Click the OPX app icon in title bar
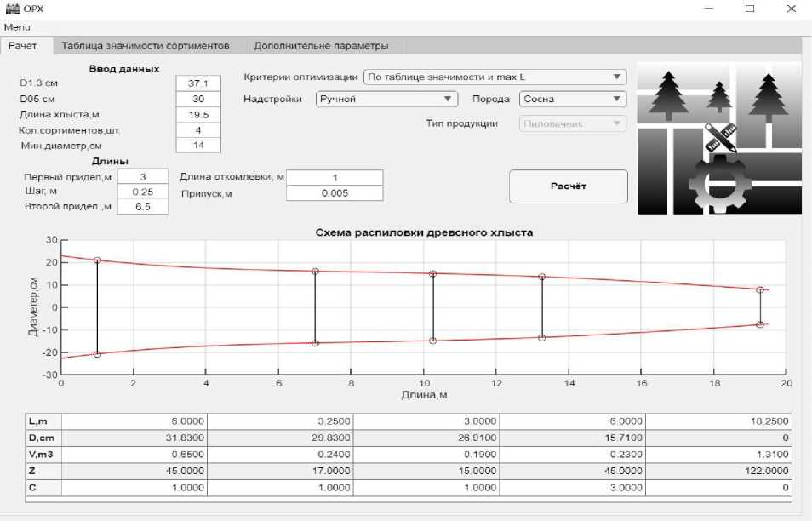The image size is (812, 521). pyautogui.click(x=12, y=9)
